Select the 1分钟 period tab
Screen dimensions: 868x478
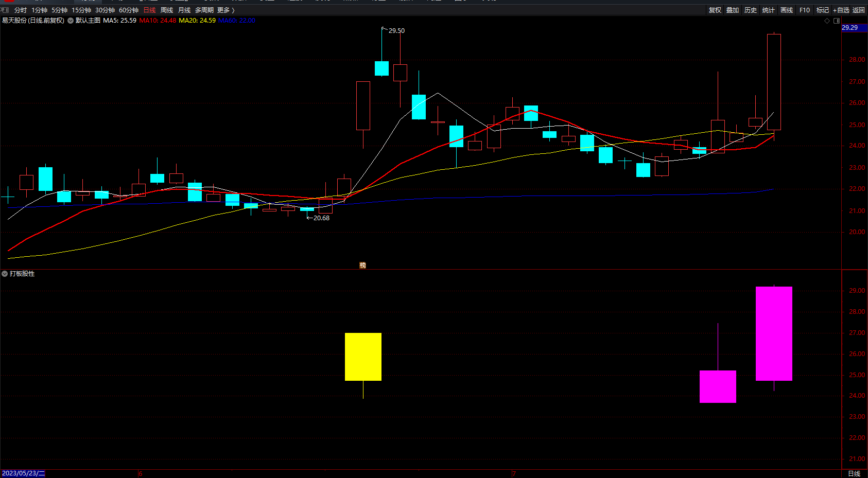(39, 10)
